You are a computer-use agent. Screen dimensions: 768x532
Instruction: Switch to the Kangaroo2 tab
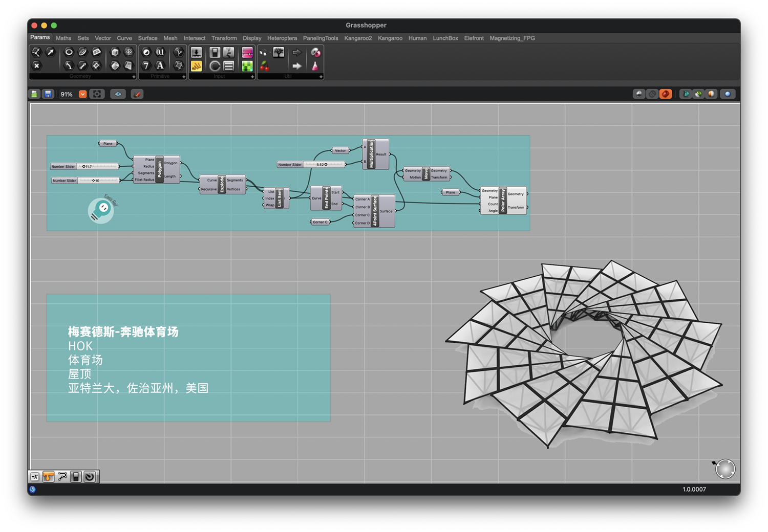click(x=358, y=38)
